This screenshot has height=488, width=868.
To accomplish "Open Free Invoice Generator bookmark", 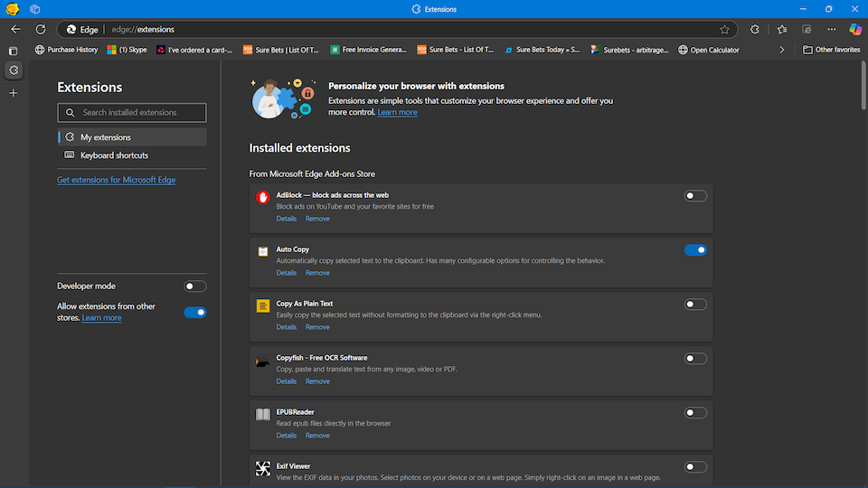I will [369, 50].
